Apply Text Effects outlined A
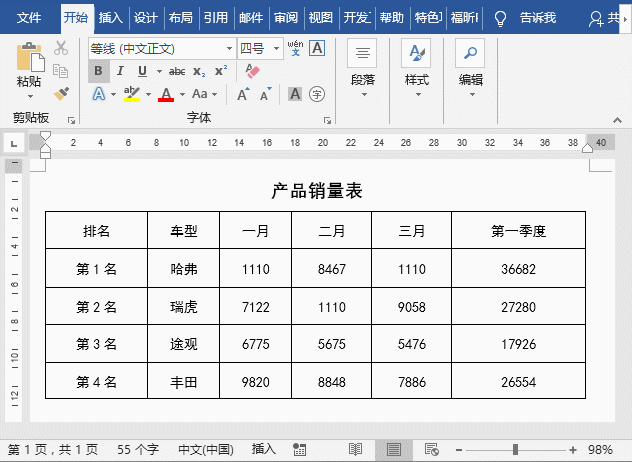This screenshot has height=462, width=632. [99, 94]
